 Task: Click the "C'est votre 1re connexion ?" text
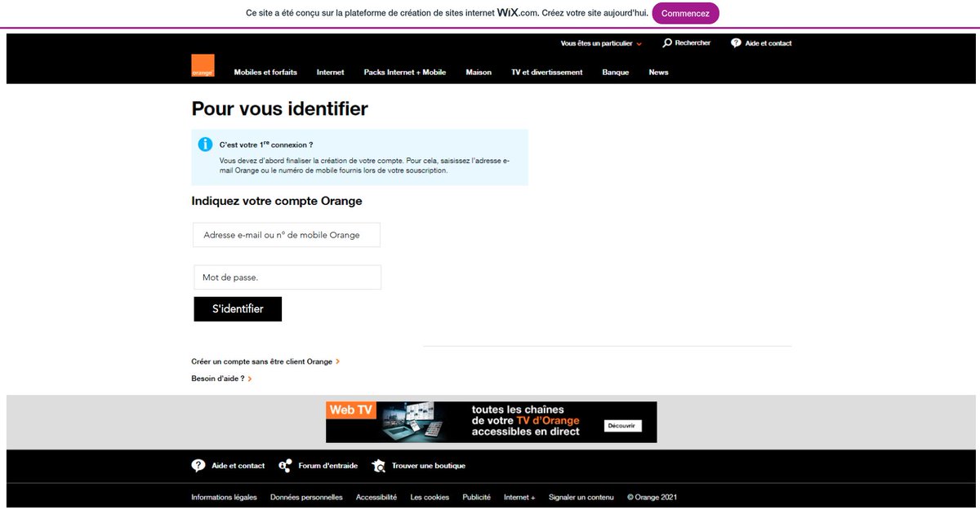(266, 144)
